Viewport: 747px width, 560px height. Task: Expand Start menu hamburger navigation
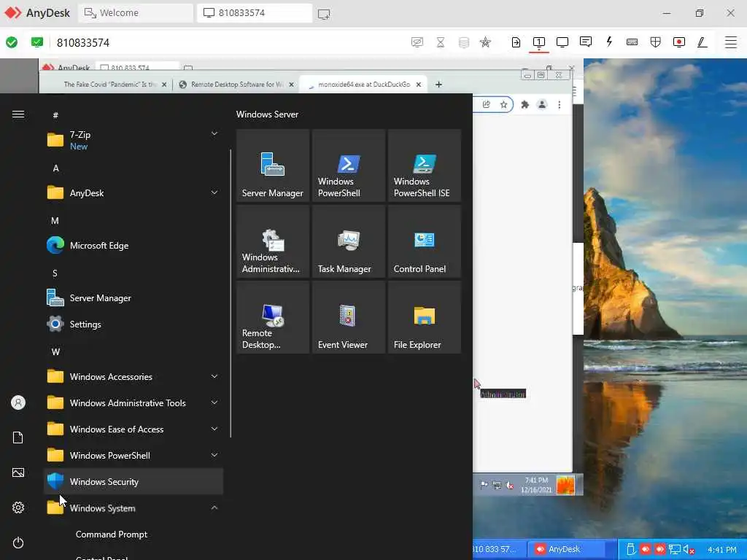pyautogui.click(x=18, y=114)
